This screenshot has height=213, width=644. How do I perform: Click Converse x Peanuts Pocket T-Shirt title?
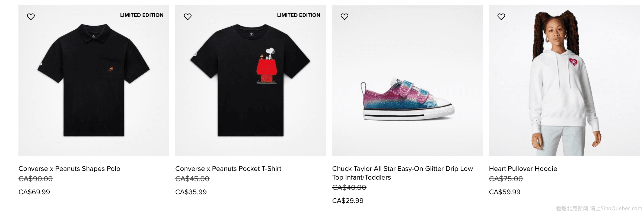tap(228, 169)
